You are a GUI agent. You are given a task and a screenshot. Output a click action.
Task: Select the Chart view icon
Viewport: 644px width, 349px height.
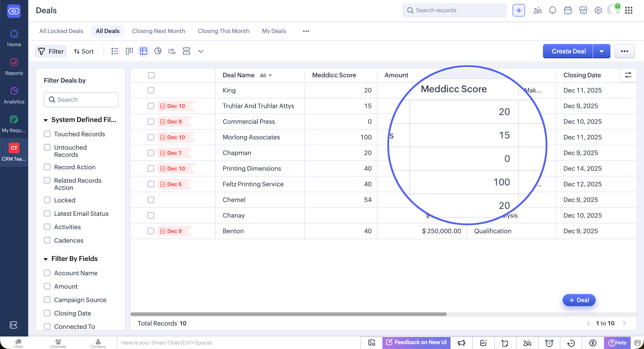[158, 51]
